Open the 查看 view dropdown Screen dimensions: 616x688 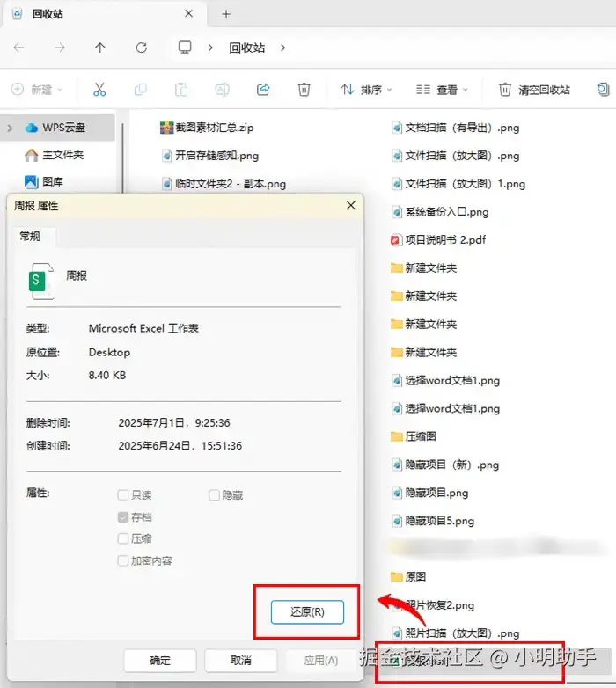pos(442,90)
